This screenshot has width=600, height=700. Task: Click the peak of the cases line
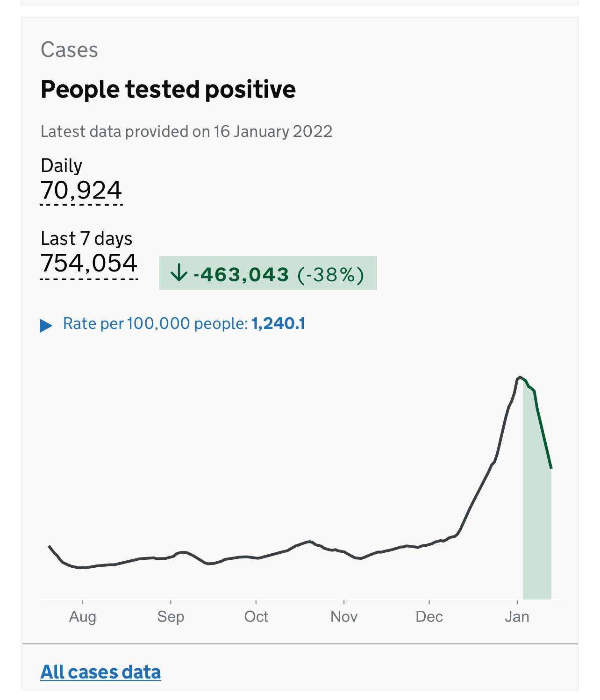520,377
